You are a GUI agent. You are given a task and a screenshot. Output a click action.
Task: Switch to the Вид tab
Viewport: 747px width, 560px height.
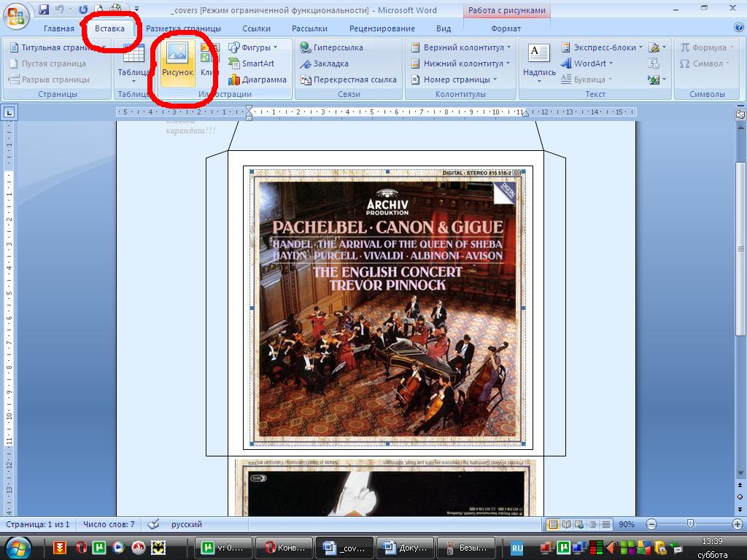(444, 28)
